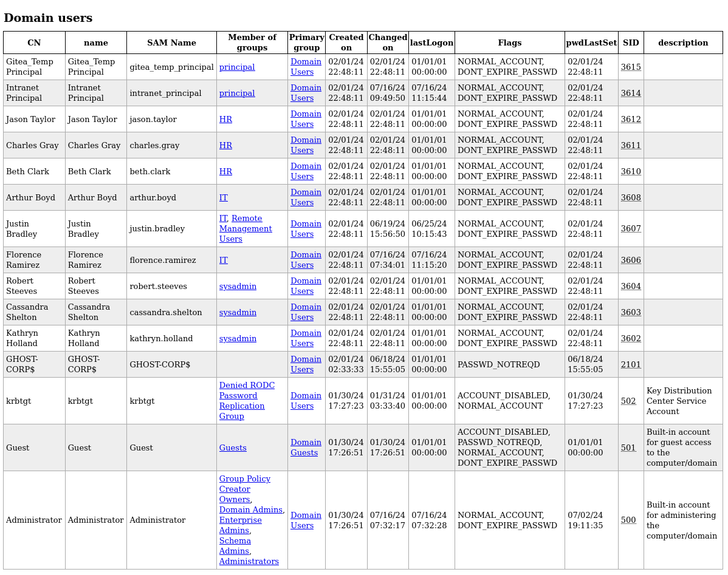Open Domain Users link in krbtgt row

pos(306,401)
